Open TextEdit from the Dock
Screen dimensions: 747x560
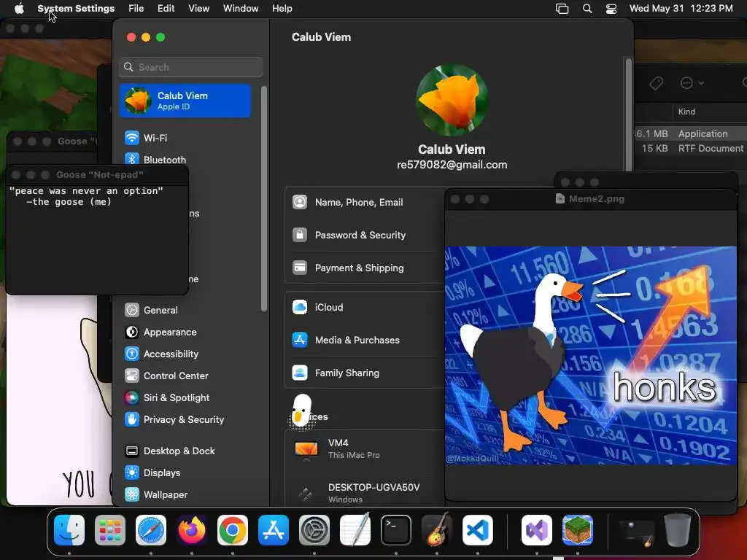pos(355,529)
